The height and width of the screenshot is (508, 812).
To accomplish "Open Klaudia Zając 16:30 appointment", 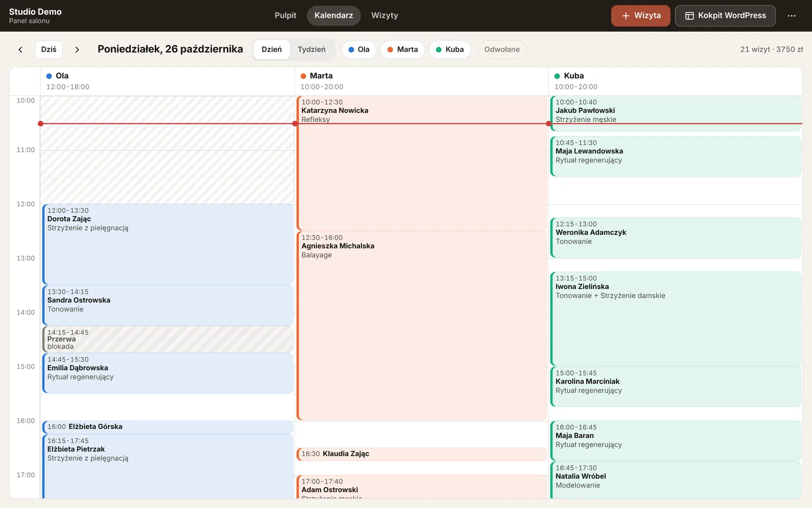I will (x=422, y=454).
